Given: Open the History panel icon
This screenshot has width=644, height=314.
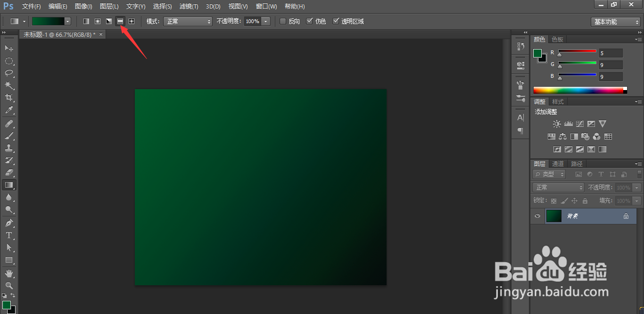Looking at the screenshot, I should [520, 46].
